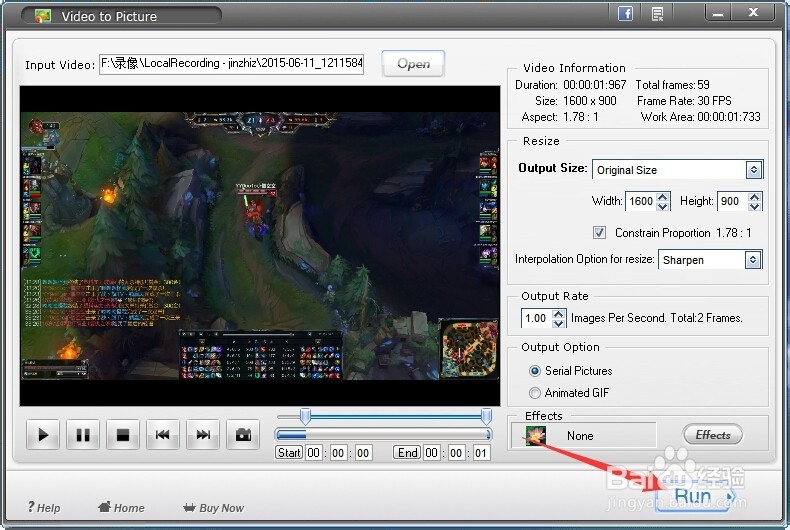Jump to previous frame button
The width and height of the screenshot is (790, 530).
click(163, 434)
